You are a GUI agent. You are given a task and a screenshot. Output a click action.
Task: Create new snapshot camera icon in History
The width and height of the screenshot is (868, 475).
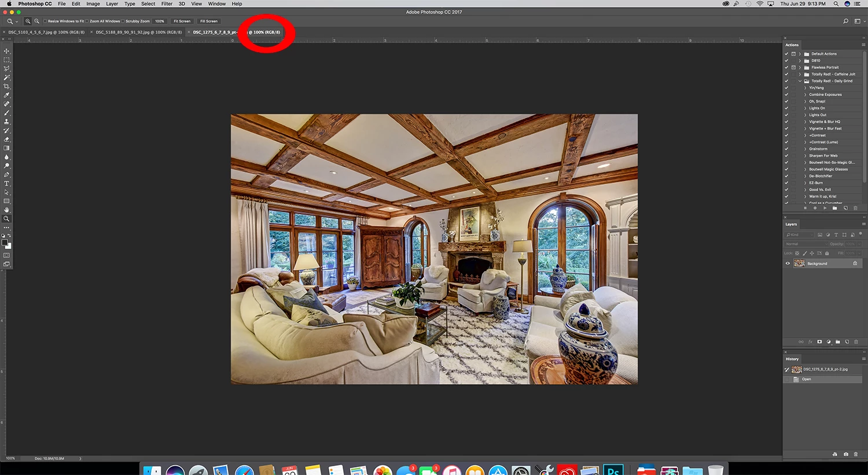(x=846, y=454)
